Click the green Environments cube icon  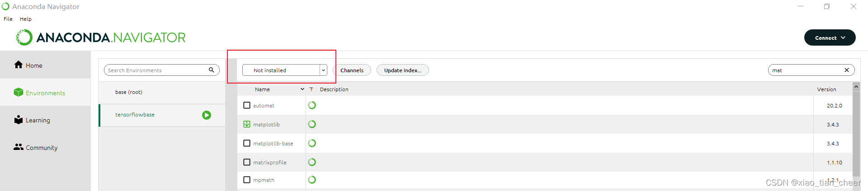point(19,92)
